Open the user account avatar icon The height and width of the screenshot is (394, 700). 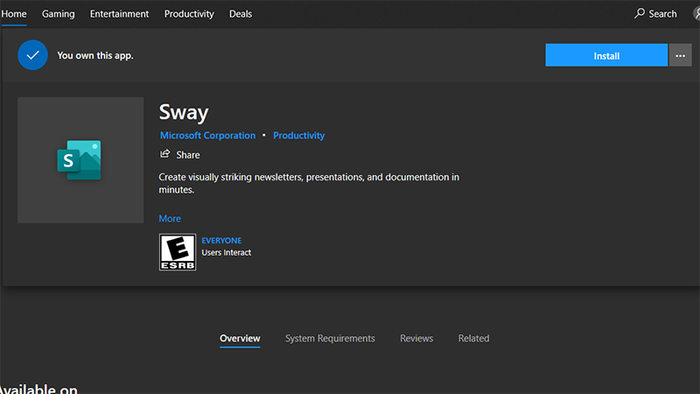click(x=696, y=13)
